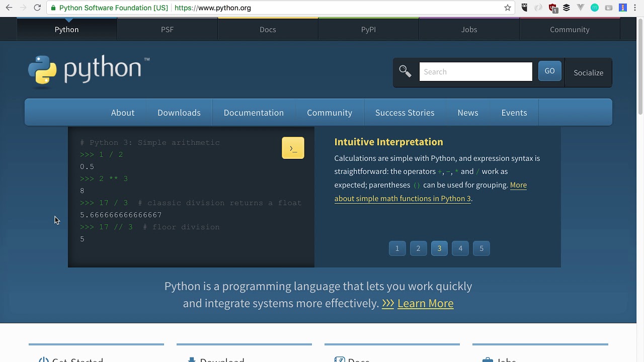Click the teal circular 'm' extension icon
This screenshot has height=362, width=644.
coord(595,8)
